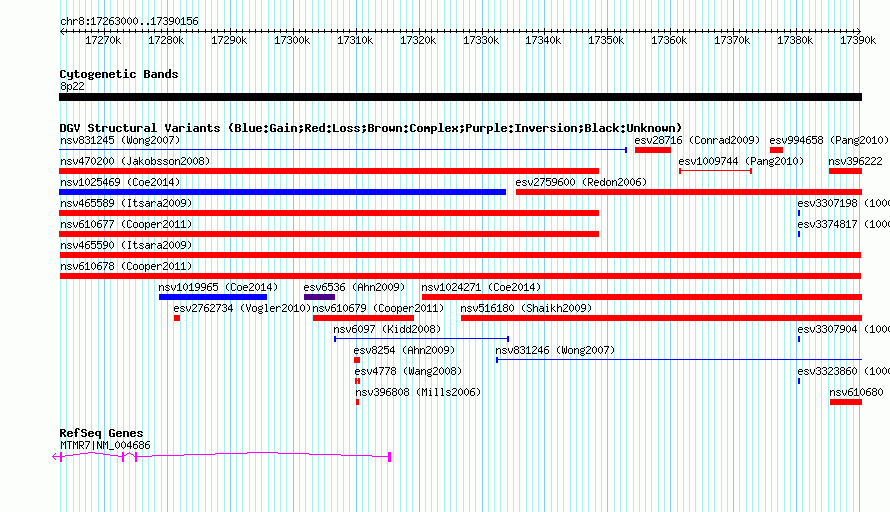
Task: Open the esv6536 (Ahn2009) variant label
Action: click(354, 287)
